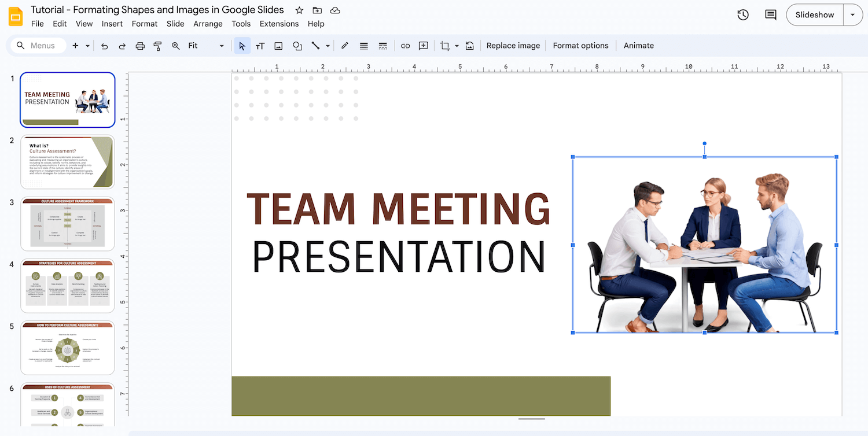Screen dimensions: 868x436
Task: Select the Text box tool
Action: [x=260, y=46]
